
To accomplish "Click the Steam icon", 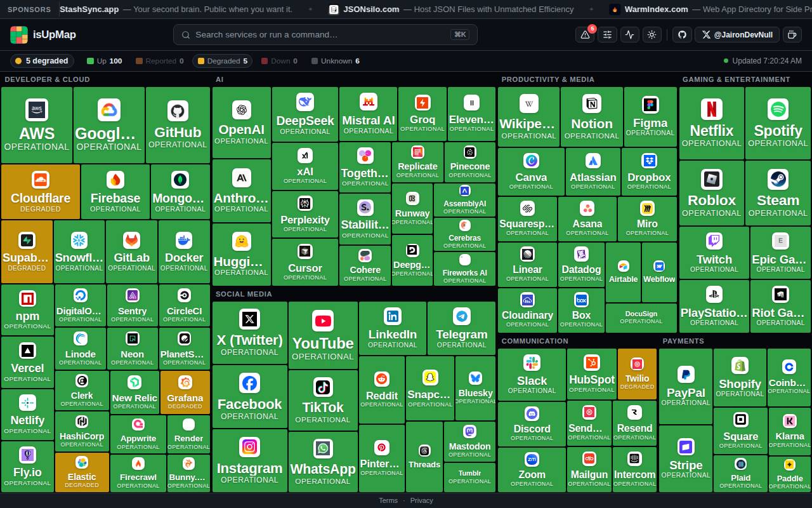I will 778,179.
